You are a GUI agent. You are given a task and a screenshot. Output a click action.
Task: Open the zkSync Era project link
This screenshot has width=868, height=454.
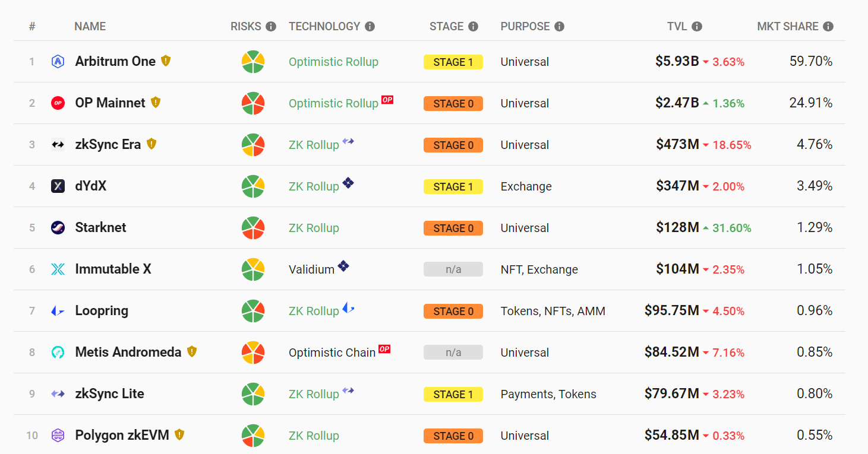point(108,145)
